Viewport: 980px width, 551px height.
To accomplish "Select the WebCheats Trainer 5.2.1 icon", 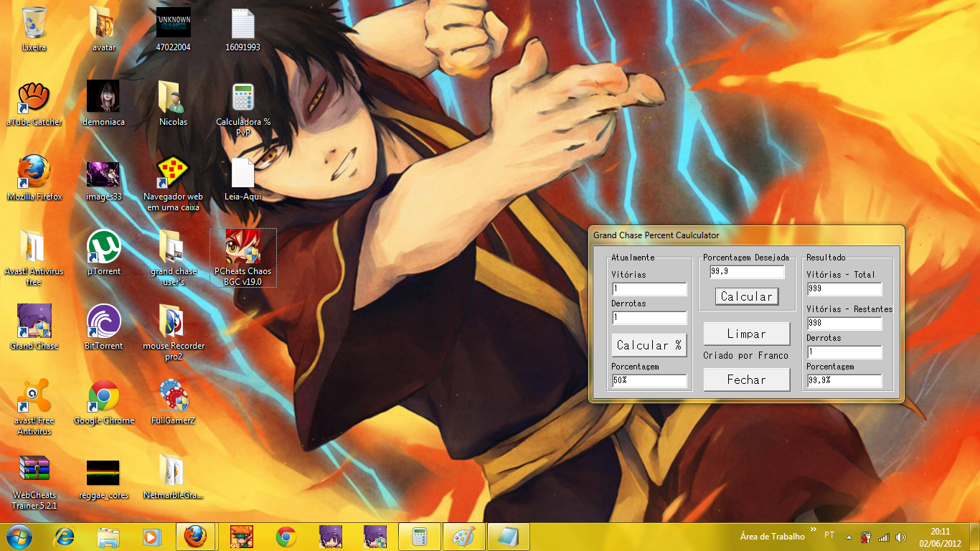I will pyautogui.click(x=34, y=482).
